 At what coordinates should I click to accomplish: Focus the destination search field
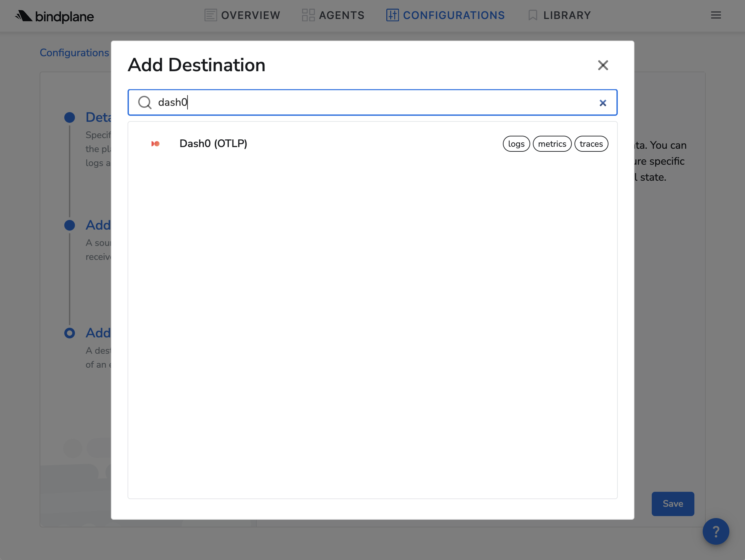(370, 102)
